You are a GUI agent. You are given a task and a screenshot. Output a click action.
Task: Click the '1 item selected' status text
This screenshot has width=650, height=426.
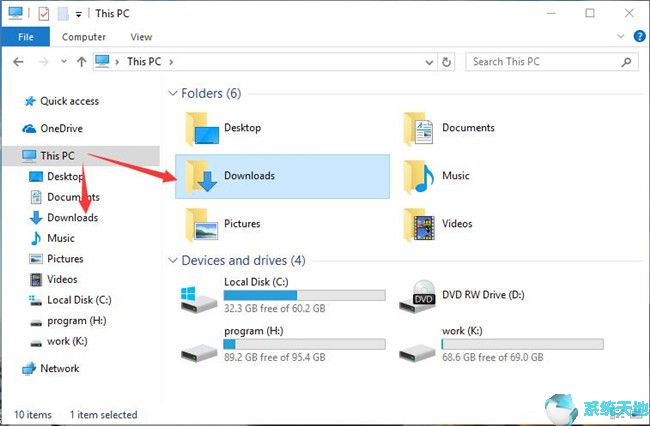click(x=103, y=415)
